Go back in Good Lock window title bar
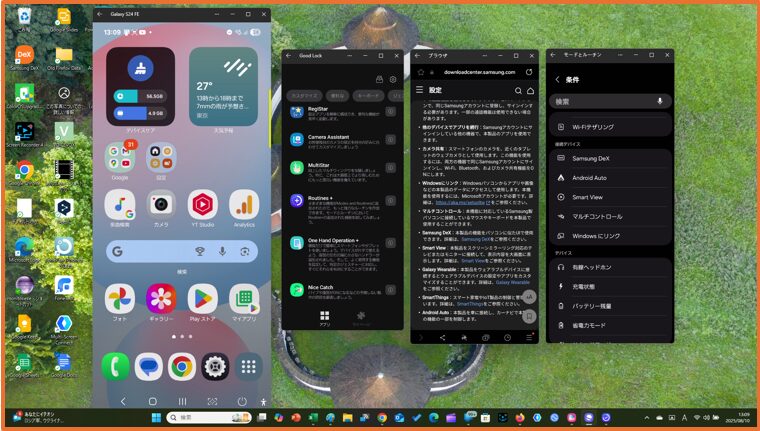Image resolution: width=760 pixels, height=431 pixels. click(x=288, y=56)
